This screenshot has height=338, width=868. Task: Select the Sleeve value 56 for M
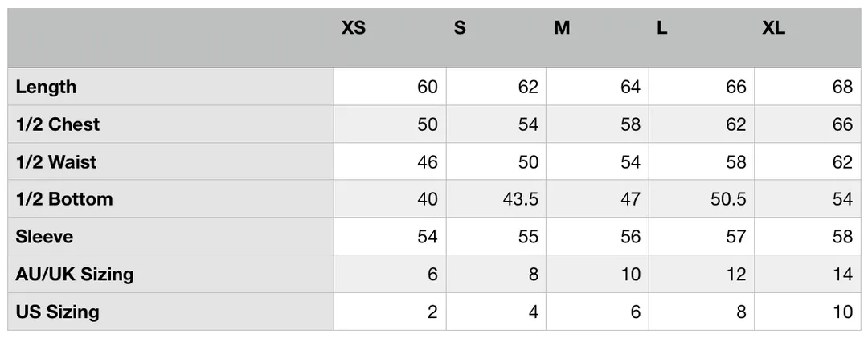(x=630, y=237)
